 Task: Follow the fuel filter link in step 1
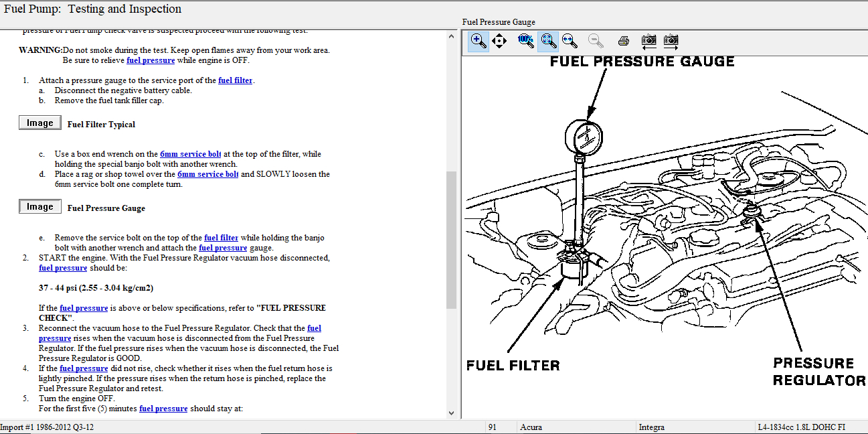click(x=235, y=80)
